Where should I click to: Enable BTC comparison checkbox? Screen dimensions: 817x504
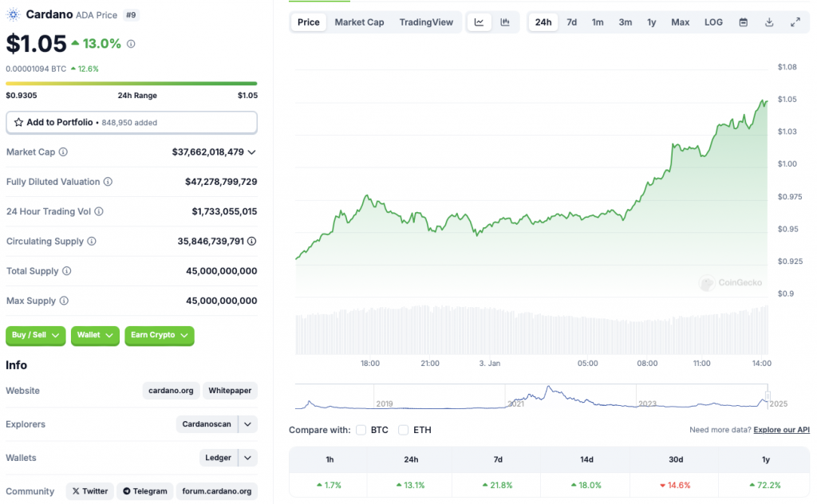tap(361, 430)
